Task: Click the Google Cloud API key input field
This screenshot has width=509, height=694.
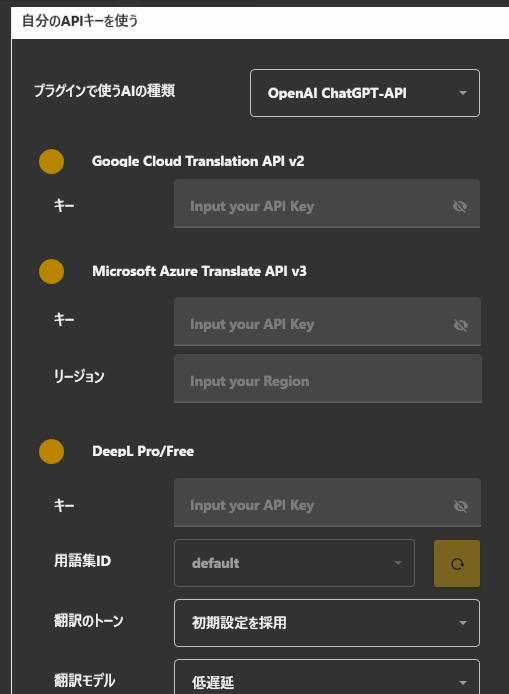Action: (x=327, y=204)
